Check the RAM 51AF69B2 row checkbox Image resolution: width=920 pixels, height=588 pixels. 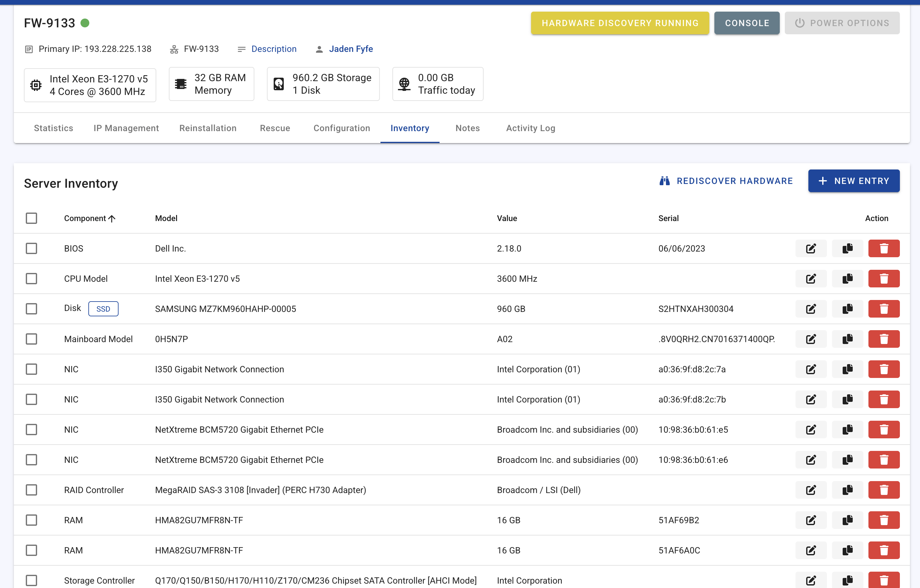31,520
